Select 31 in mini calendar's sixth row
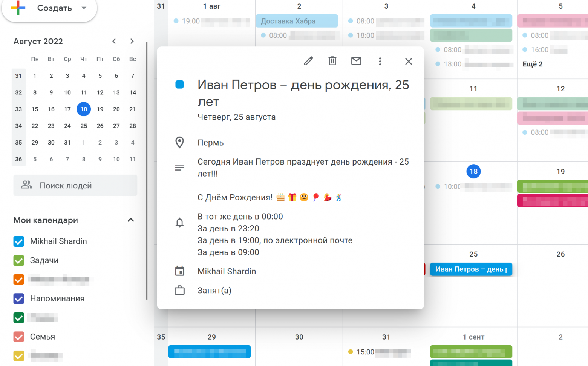The image size is (588, 366). tap(67, 142)
